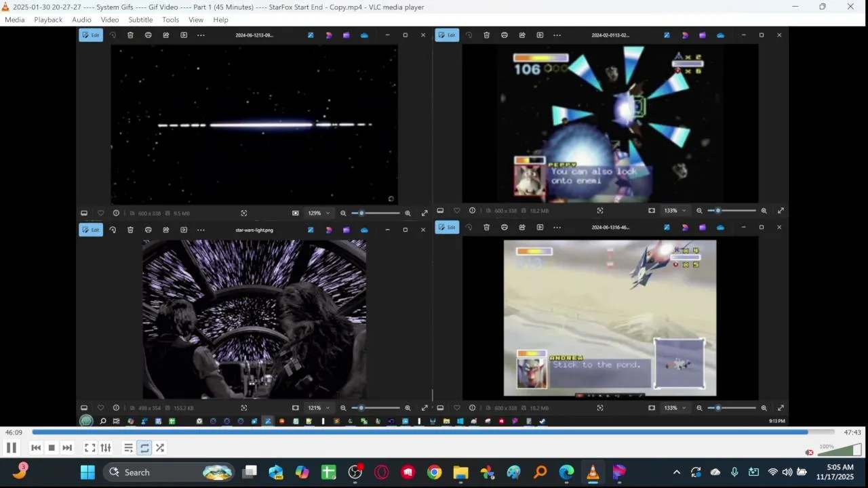Click Edit in the 2024-06-1316-46 Photos window
Image resolution: width=868 pixels, height=488 pixels.
(x=447, y=227)
